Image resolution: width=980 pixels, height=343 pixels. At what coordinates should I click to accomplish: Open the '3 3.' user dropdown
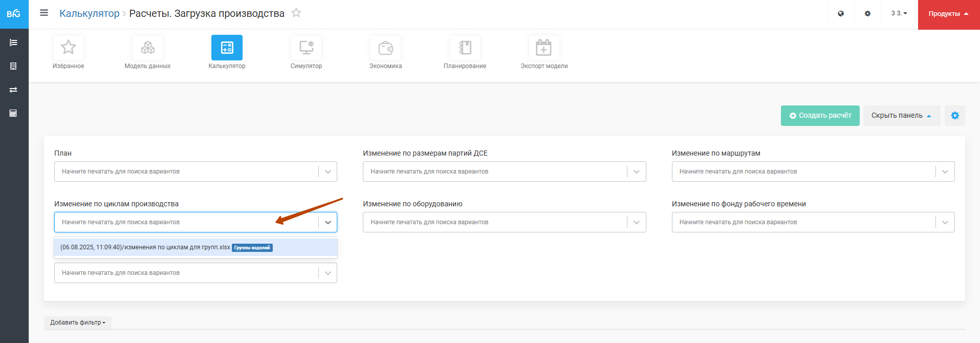899,13
